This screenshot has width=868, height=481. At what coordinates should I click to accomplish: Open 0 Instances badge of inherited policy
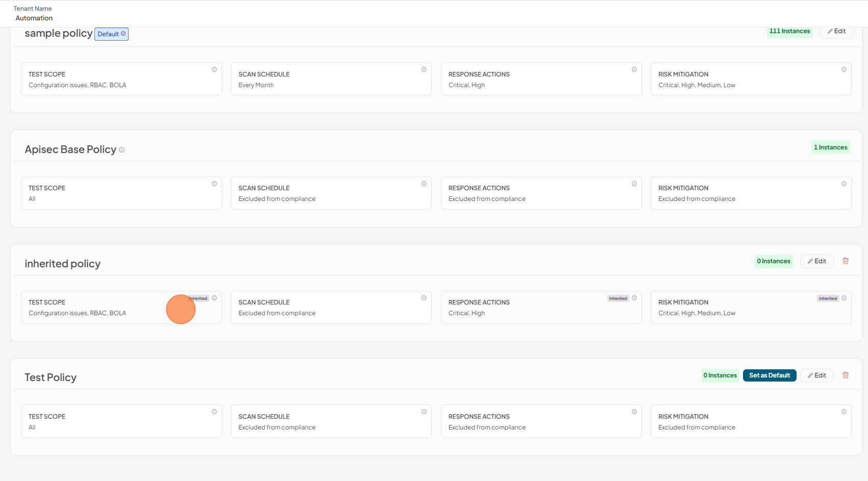[x=774, y=261]
